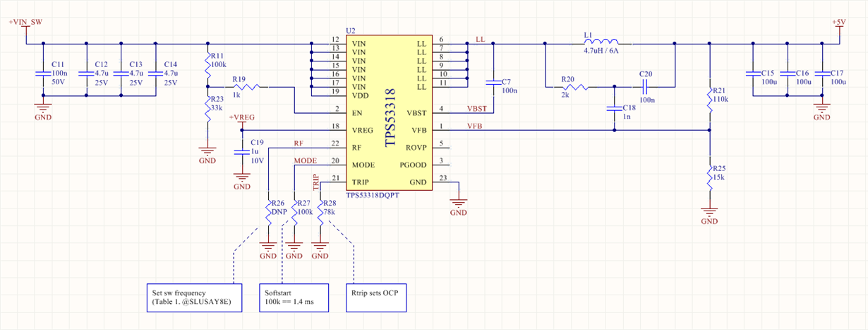Select capacitor C11 symbol
This screenshot has height=330, width=868.
(x=42, y=73)
